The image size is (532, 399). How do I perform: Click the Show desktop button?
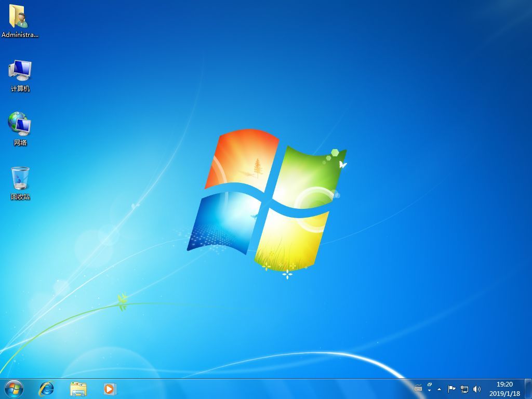click(x=528, y=389)
